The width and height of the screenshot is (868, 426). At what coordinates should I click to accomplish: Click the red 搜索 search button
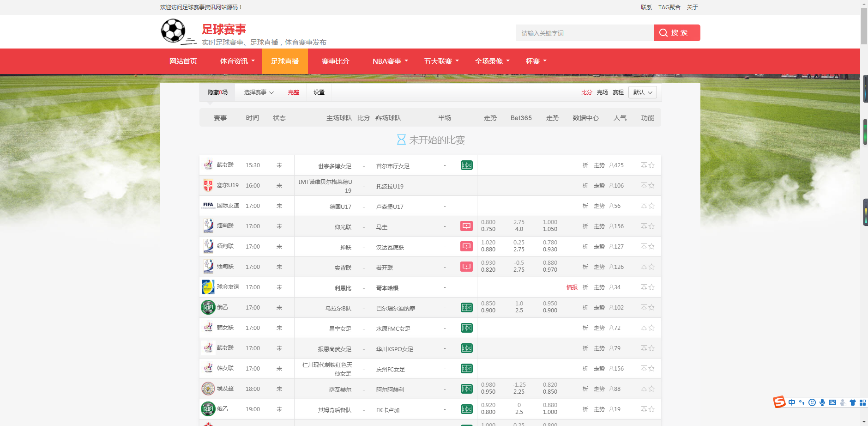[677, 33]
